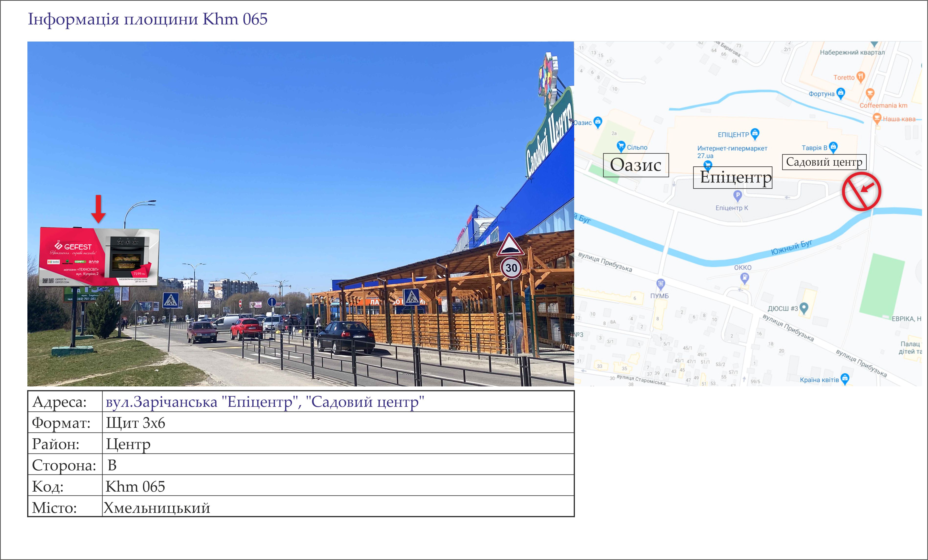Click the large Оазис label box

[x=636, y=165]
